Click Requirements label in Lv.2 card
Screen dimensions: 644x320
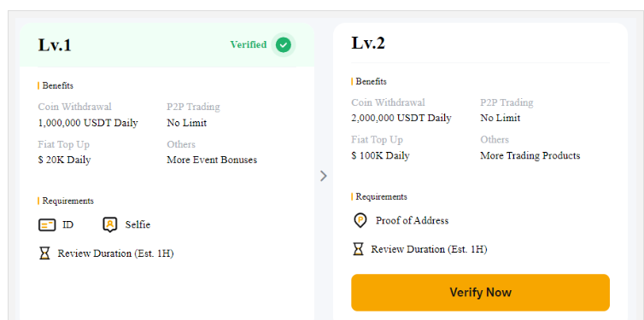click(x=381, y=196)
